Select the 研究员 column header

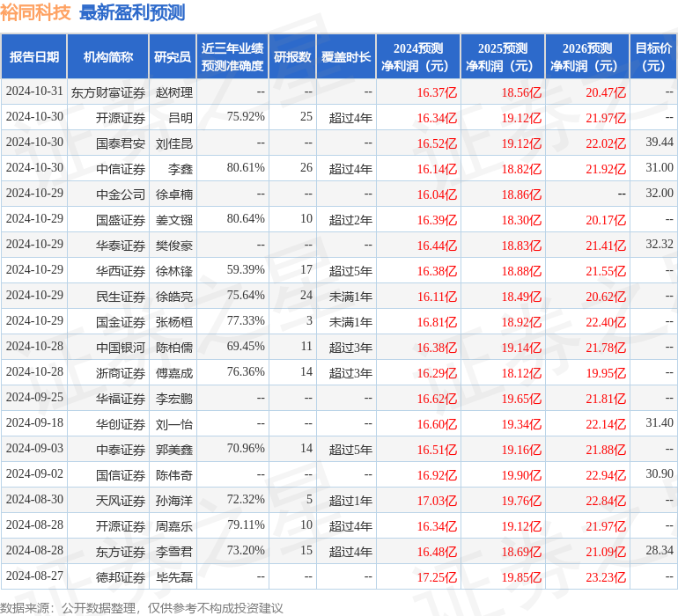[173, 56]
